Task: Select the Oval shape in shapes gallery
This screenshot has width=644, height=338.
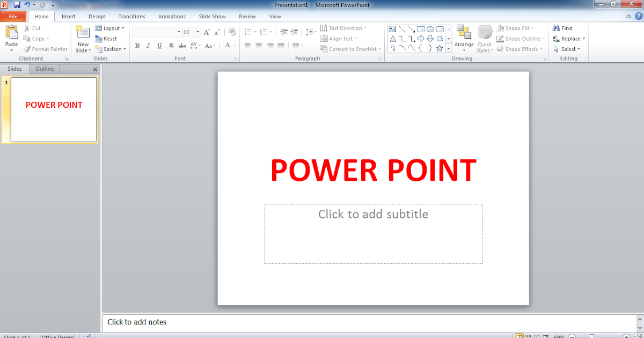Action: pos(430,29)
